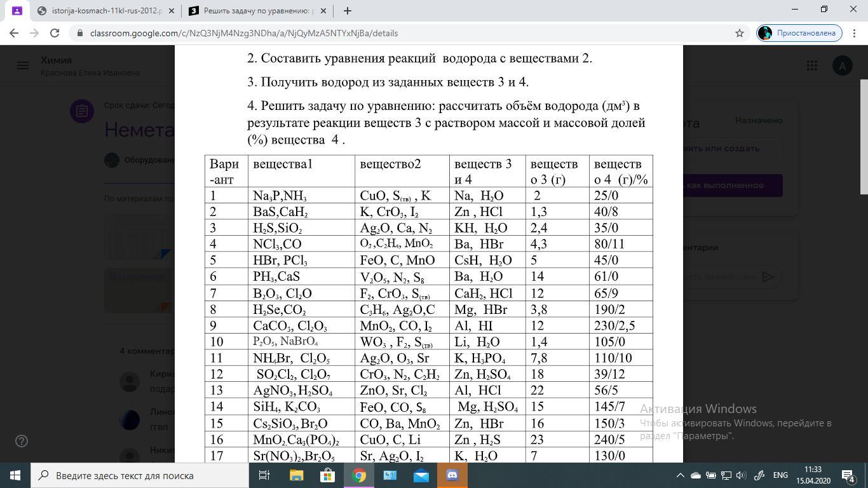Click the Приостановлена profile button
868x488 pixels.
(799, 33)
